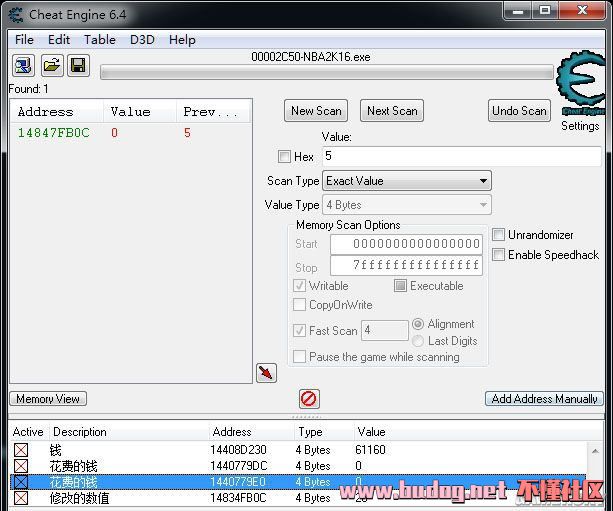Click the open folder toolbar icon

click(52, 65)
